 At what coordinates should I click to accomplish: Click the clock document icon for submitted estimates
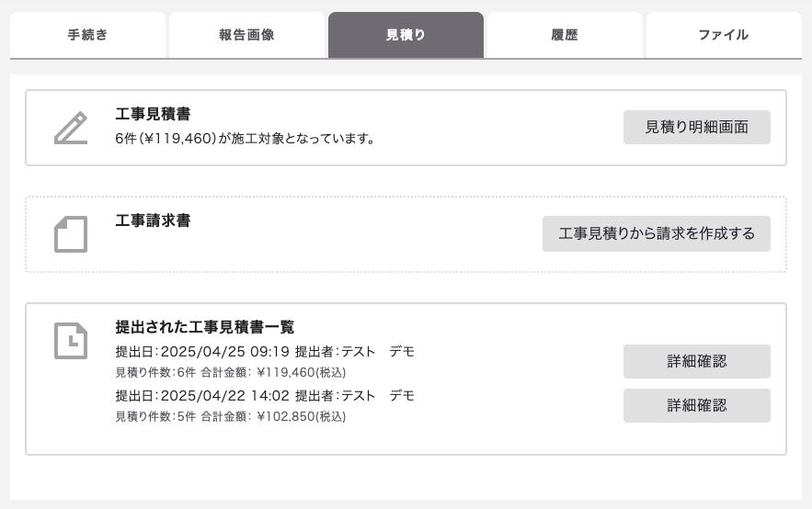coord(71,341)
